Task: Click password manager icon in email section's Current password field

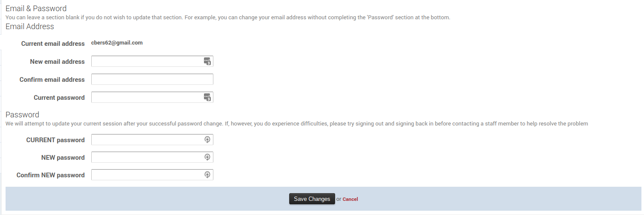Action: (x=207, y=97)
